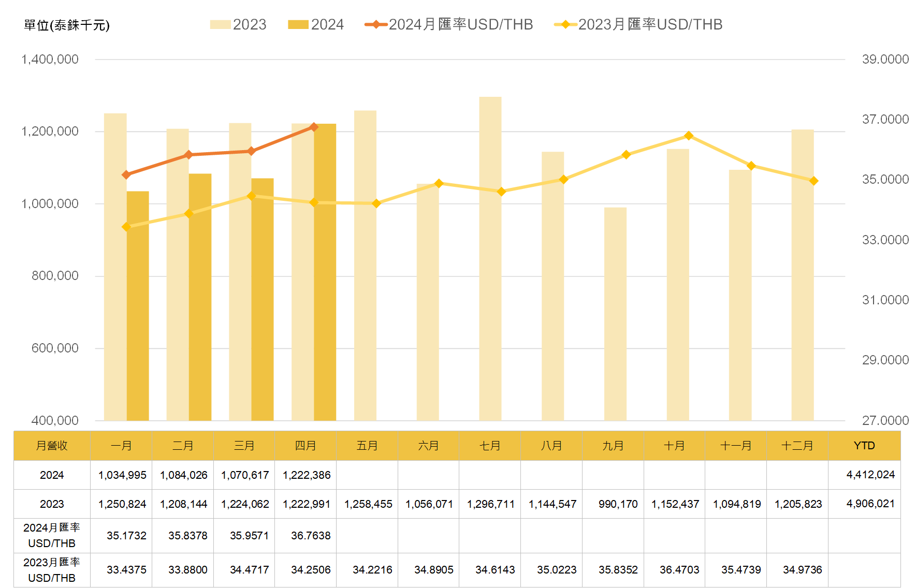Click the December 2023 exchange rate line marker
The height and width of the screenshot is (588, 916).
(x=813, y=181)
